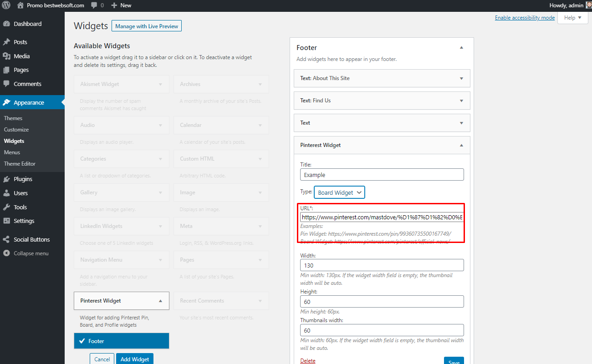592x364 pixels.
Task: Click the Thumbnails width input field
Action: (x=382, y=330)
